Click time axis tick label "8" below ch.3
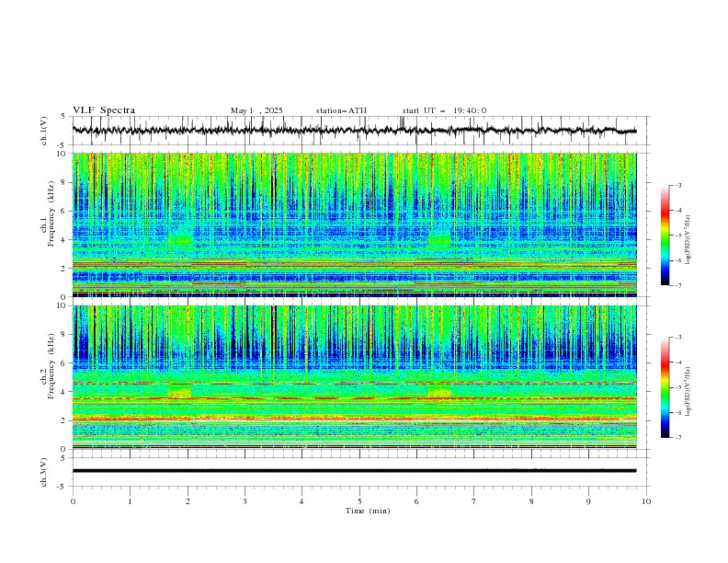728x563 pixels. coord(531,501)
